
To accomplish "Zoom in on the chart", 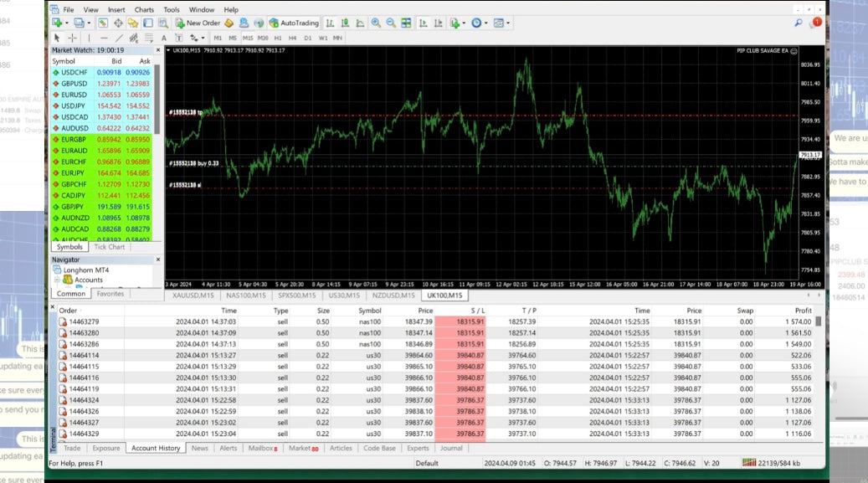I will 376,23.
